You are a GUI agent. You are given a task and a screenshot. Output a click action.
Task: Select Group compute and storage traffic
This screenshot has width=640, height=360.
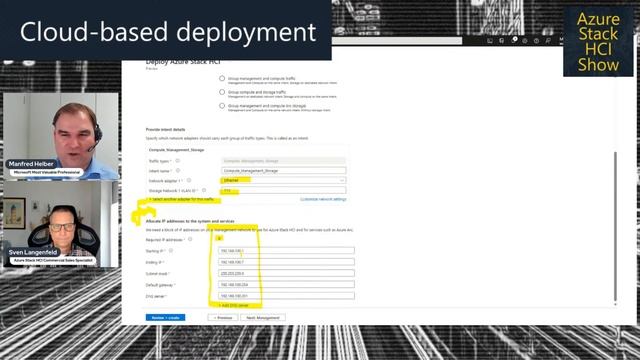tap(222, 92)
